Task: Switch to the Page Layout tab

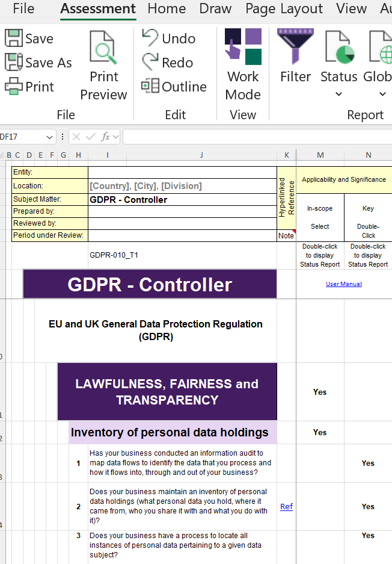Action: tap(284, 8)
